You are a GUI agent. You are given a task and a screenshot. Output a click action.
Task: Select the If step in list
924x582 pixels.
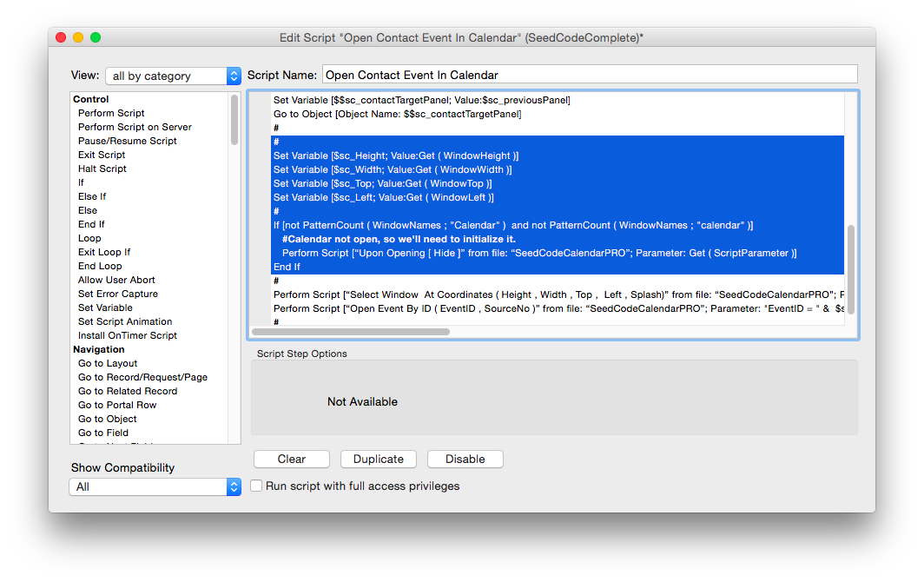(81, 182)
